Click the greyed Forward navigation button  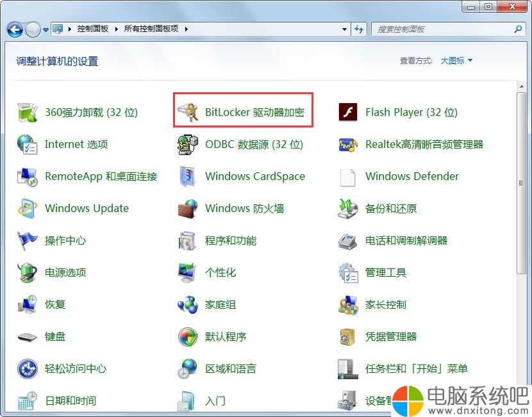pyautogui.click(x=33, y=29)
